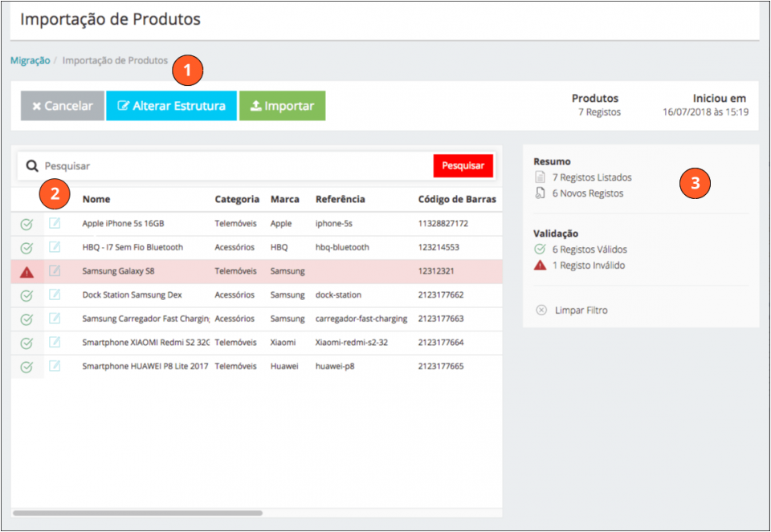Open Alterar Estrutura
Image resolution: width=771 pixels, height=532 pixels.
pyautogui.click(x=171, y=106)
